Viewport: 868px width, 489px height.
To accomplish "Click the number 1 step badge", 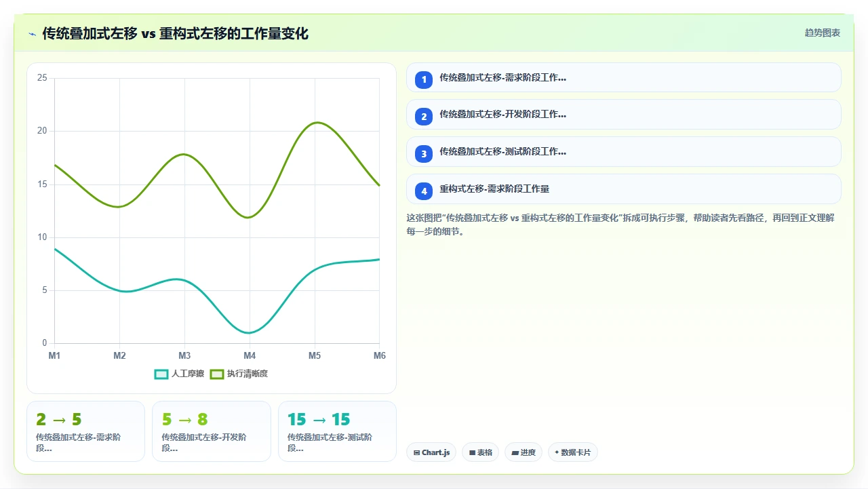I will 424,79.
